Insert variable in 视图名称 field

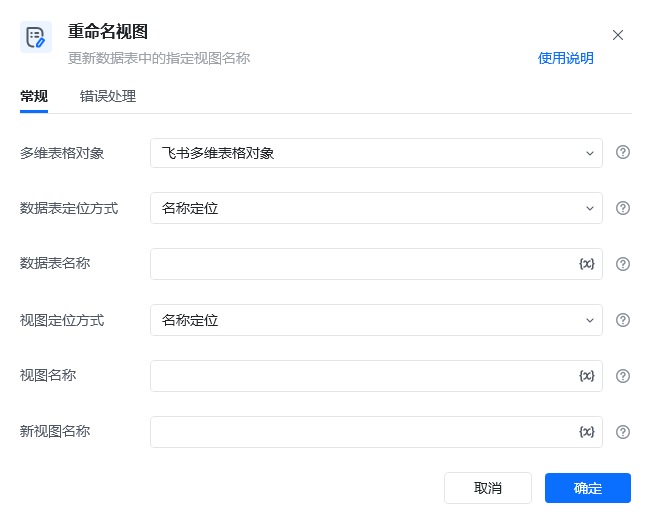pyautogui.click(x=587, y=376)
